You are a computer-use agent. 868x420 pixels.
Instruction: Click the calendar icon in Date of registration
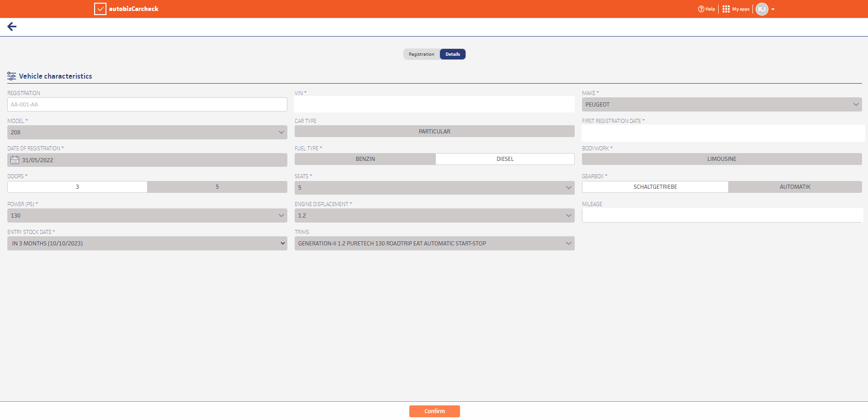pos(15,160)
